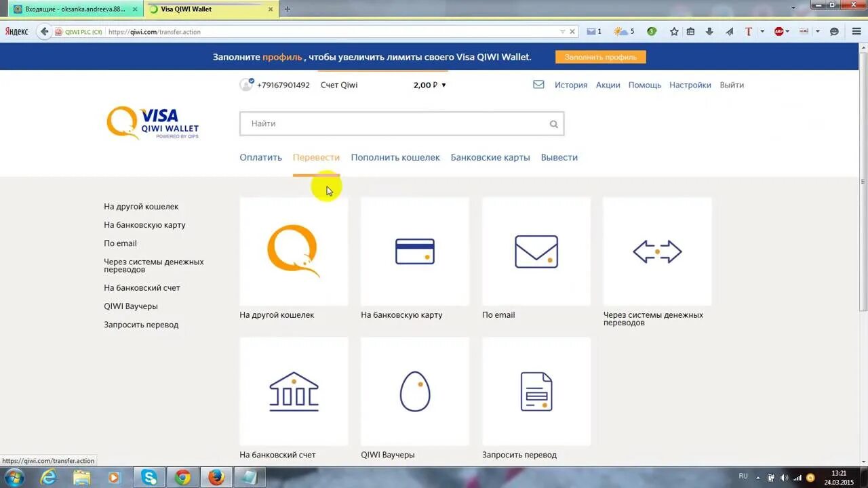The image size is (868, 488).
Task: Select Через системы денежных переводов in sidebar
Action: click(x=154, y=266)
